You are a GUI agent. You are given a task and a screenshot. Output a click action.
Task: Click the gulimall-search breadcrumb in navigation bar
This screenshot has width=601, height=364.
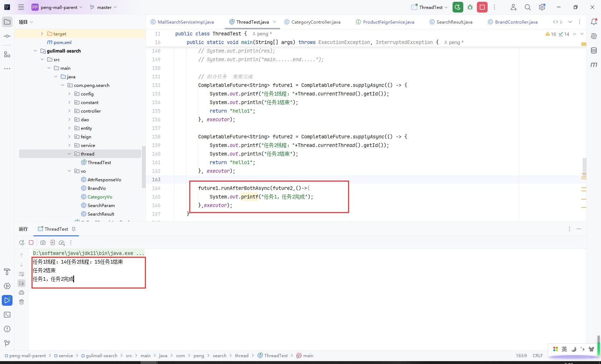(x=99, y=355)
